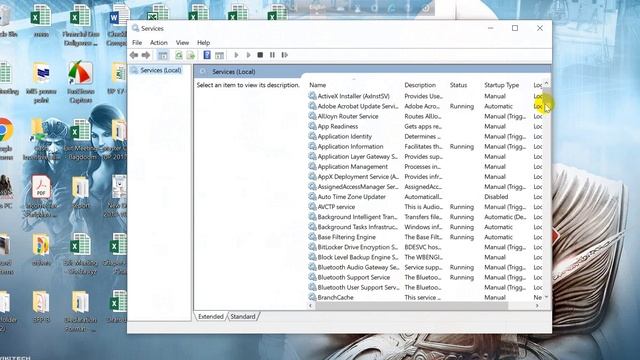This screenshot has width=640, height=360.
Task: Toggle the Show/Hide Action Pane toolbar icon
Action: (220, 55)
